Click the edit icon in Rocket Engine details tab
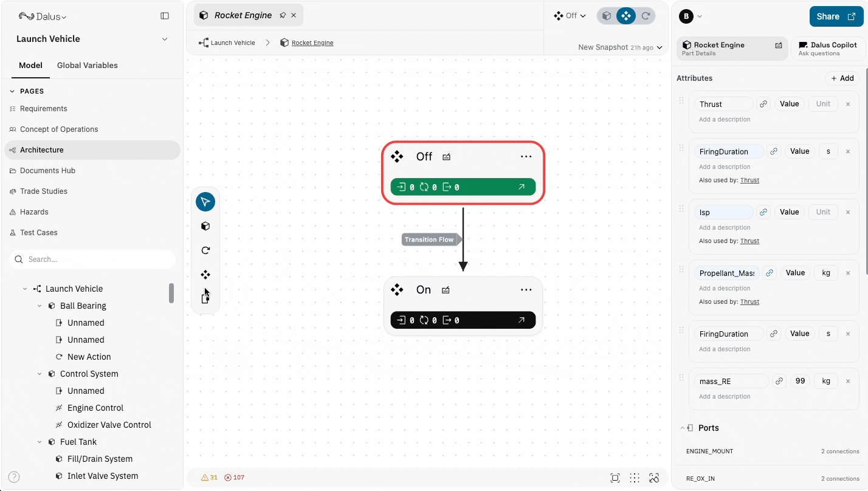This screenshot has height=491, width=868. coord(779,45)
